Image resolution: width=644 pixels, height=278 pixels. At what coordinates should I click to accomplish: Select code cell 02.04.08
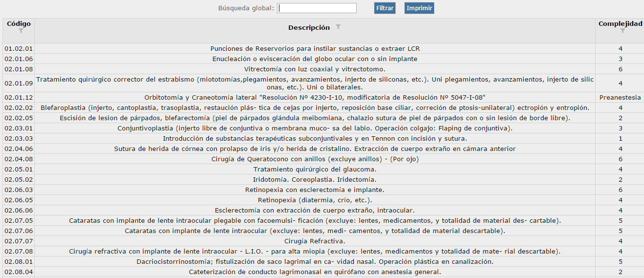pos(19,159)
